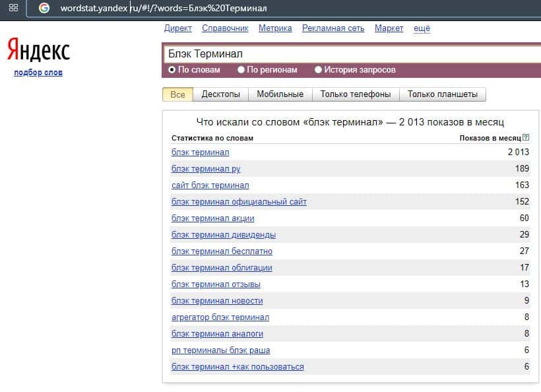
Task: Click the Блэк Терминал search field
Action: (x=352, y=54)
